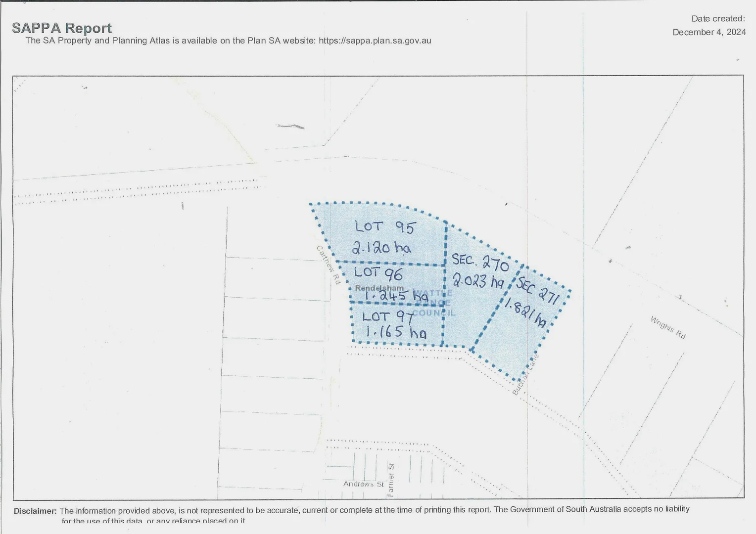Viewport: 756px width, 534px height.
Task: Click the 2.120 ha area annotation
Action: (381, 247)
